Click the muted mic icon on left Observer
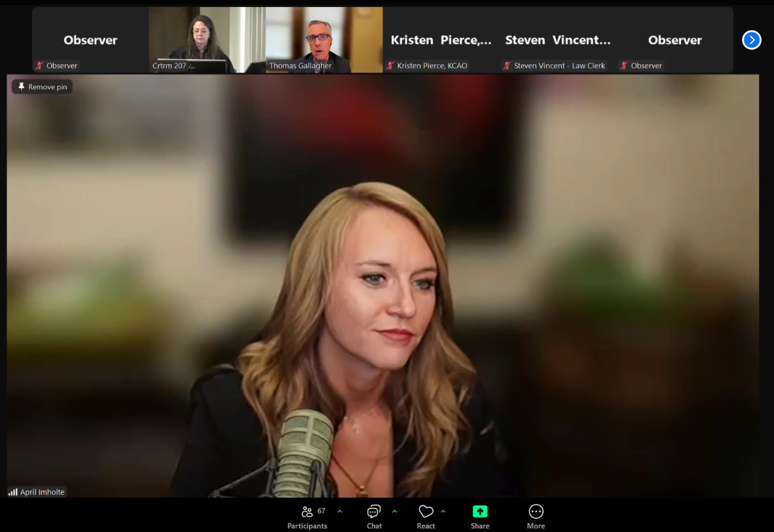The height and width of the screenshot is (532, 774). coord(40,66)
